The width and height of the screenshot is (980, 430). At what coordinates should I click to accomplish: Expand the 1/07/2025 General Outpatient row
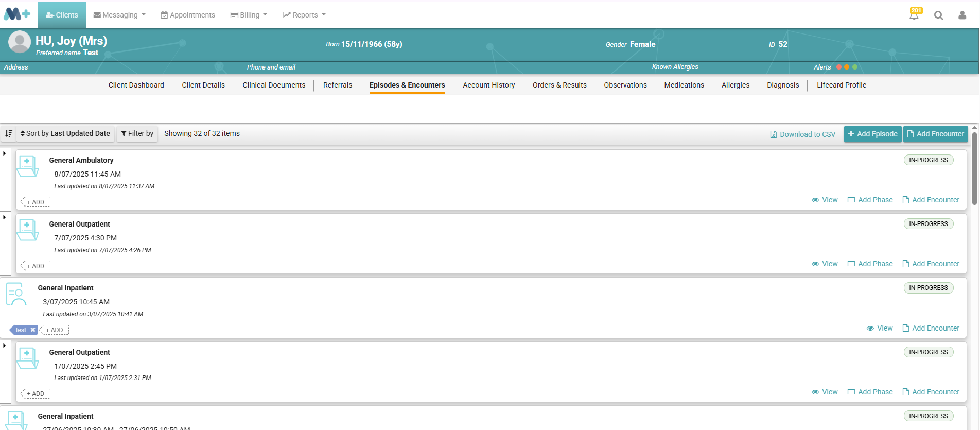pyautogui.click(x=5, y=346)
